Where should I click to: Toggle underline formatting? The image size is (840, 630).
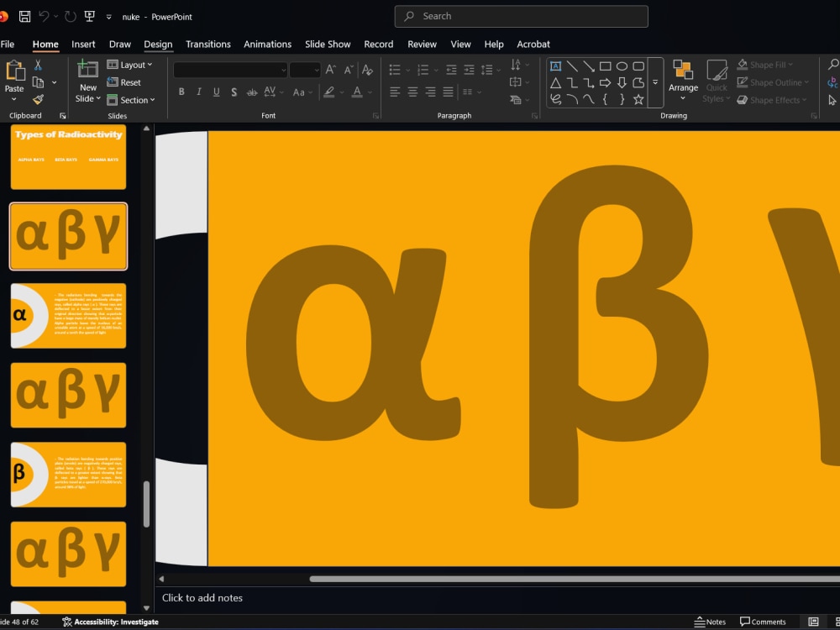217,92
